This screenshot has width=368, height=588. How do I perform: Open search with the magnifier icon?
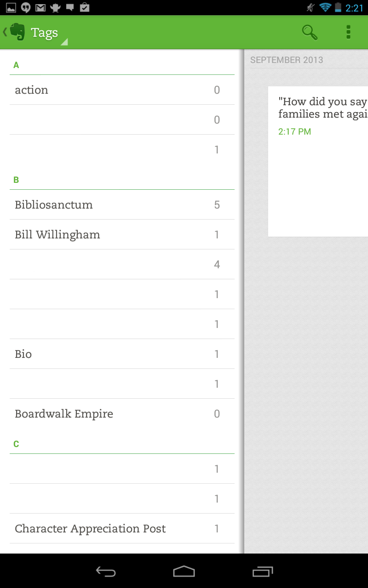[310, 32]
